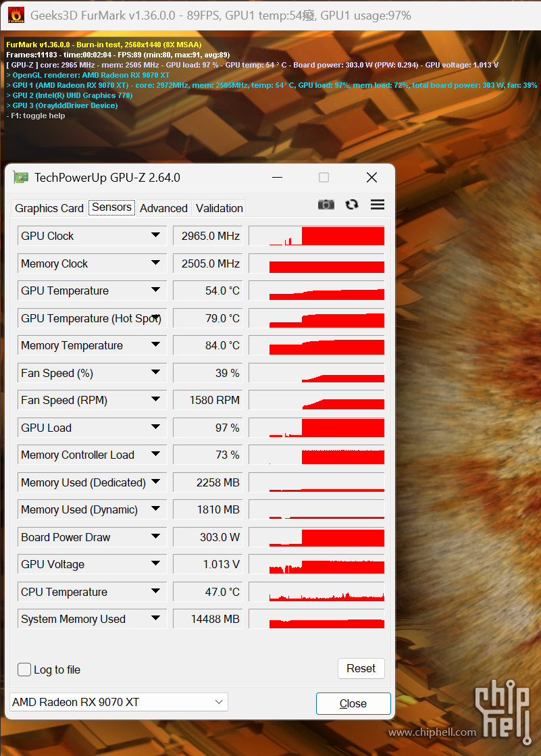Viewport: 541px width, 756px height.
Task: Click the GPU Voltage history graph
Action: coord(317,564)
